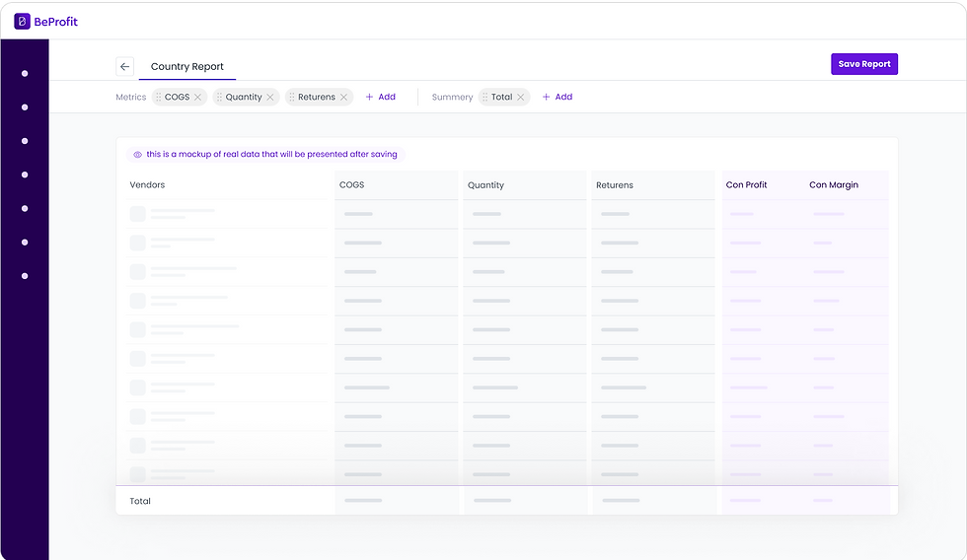
Task: Click the Quantity column header
Action: coord(485,184)
